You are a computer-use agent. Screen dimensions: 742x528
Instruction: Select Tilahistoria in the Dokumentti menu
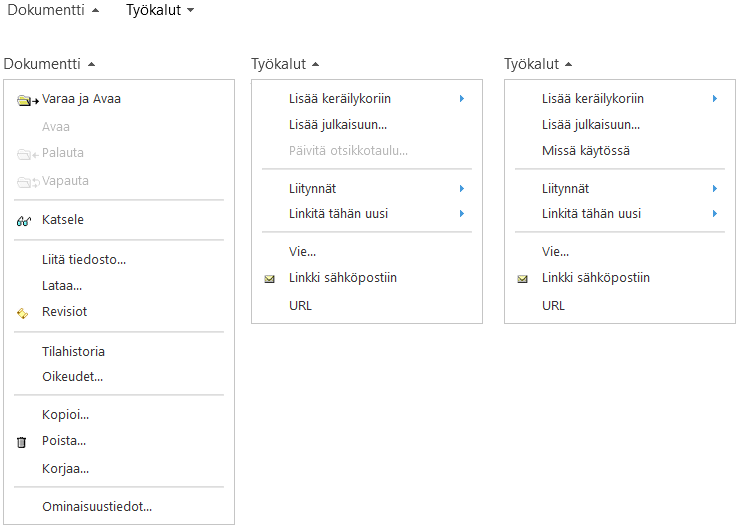coord(73,352)
